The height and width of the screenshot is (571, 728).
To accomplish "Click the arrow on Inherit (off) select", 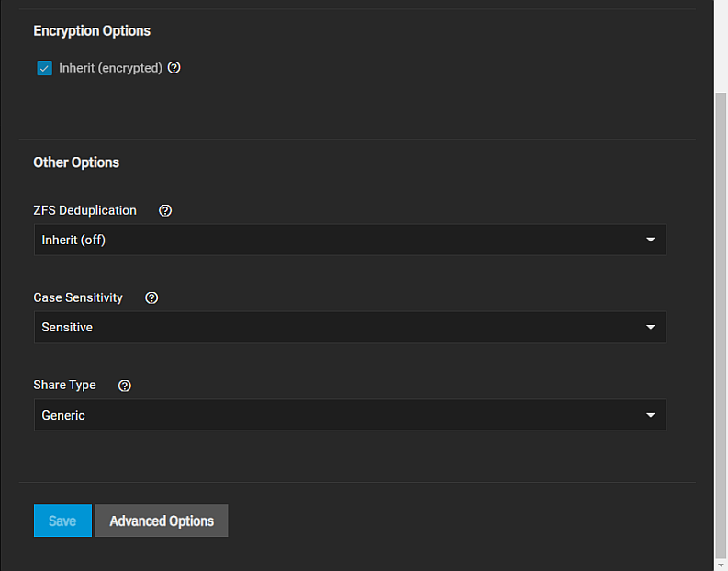I will point(651,240).
